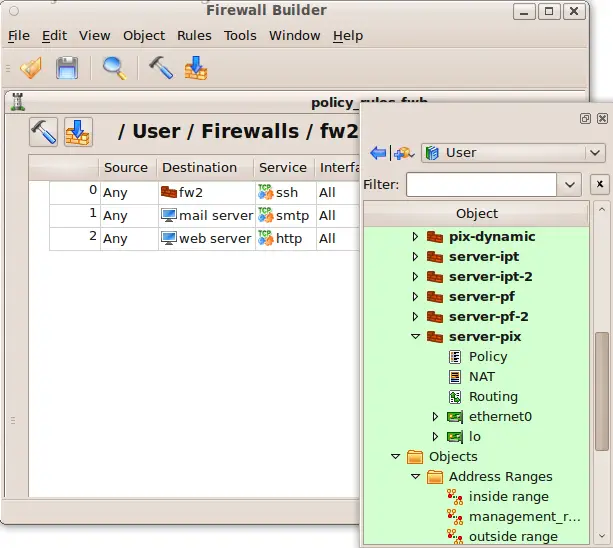This screenshot has height=548, width=613.
Task: Click the Destination column header
Action: click(205, 167)
